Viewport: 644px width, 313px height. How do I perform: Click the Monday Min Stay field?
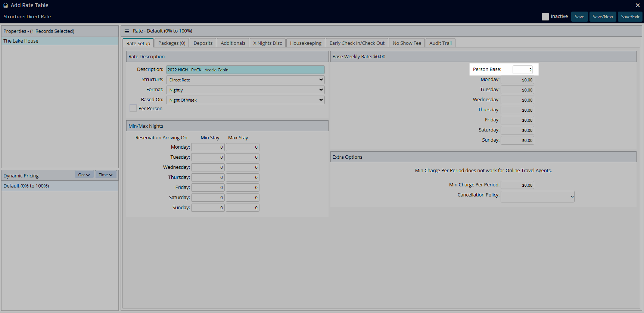pyautogui.click(x=208, y=147)
